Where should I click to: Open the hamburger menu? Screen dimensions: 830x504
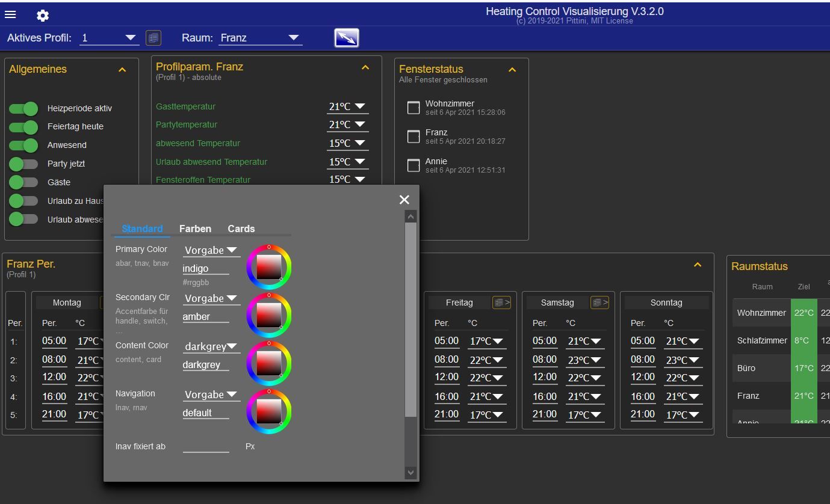tap(10, 15)
